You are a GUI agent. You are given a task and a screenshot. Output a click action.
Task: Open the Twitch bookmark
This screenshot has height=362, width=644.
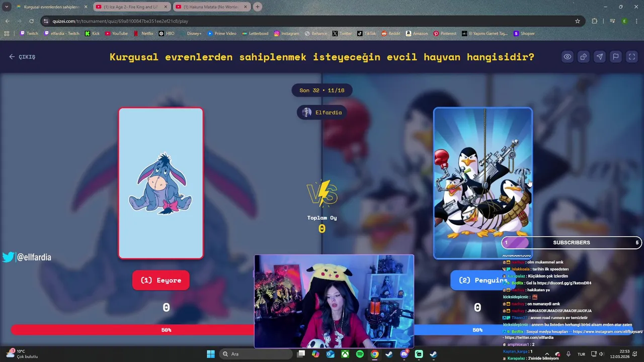(29, 34)
